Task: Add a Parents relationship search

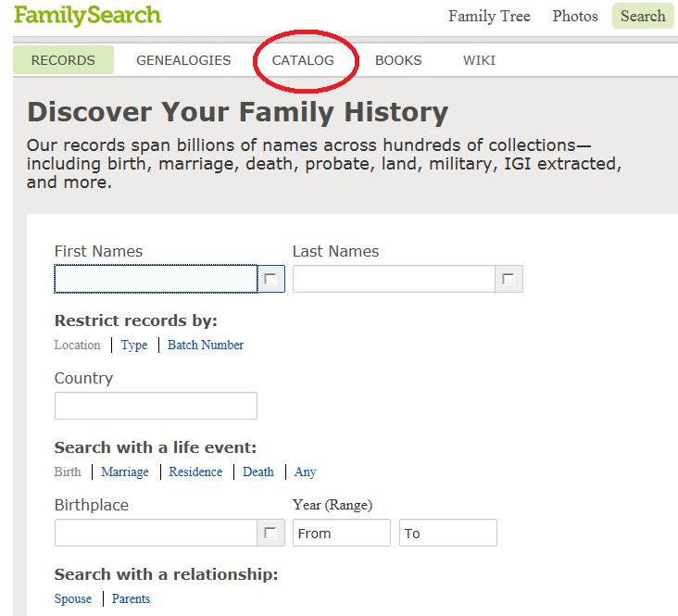Action: click(131, 598)
